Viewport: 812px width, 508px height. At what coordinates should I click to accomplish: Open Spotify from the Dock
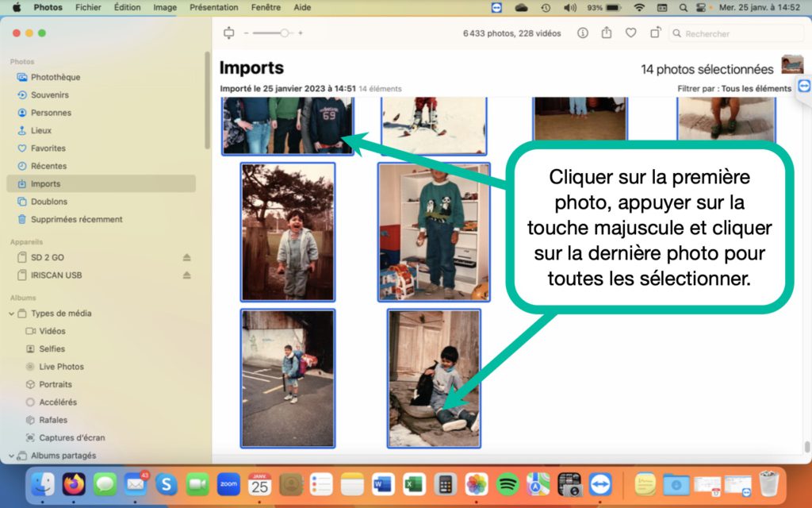507,483
